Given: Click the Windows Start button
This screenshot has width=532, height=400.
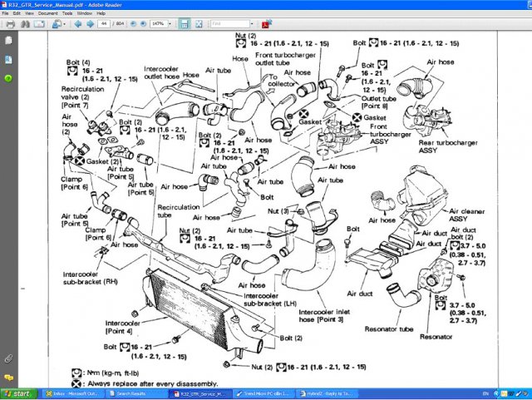Looking at the screenshot, I should [x=17, y=393].
